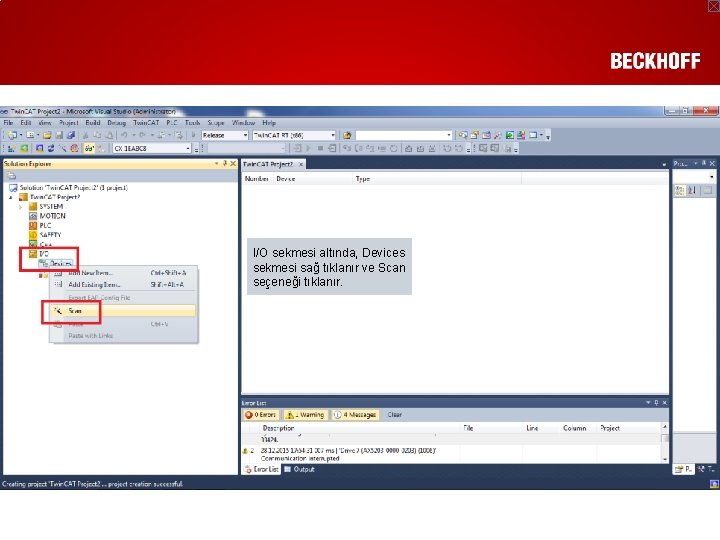Click the Clear button in Error List
Screen dimensions: 720x540
pyautogui.click(x=394, y=415)
